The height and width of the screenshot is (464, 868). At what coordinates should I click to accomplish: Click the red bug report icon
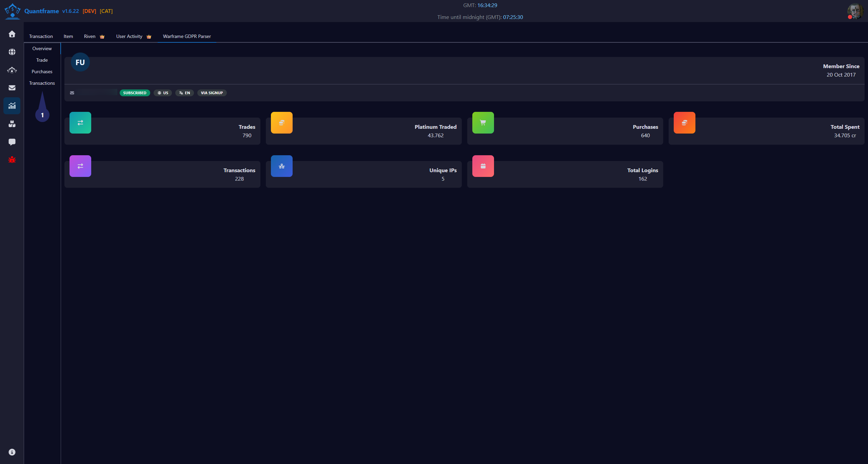pyautogui.click(x=12, y=160)
